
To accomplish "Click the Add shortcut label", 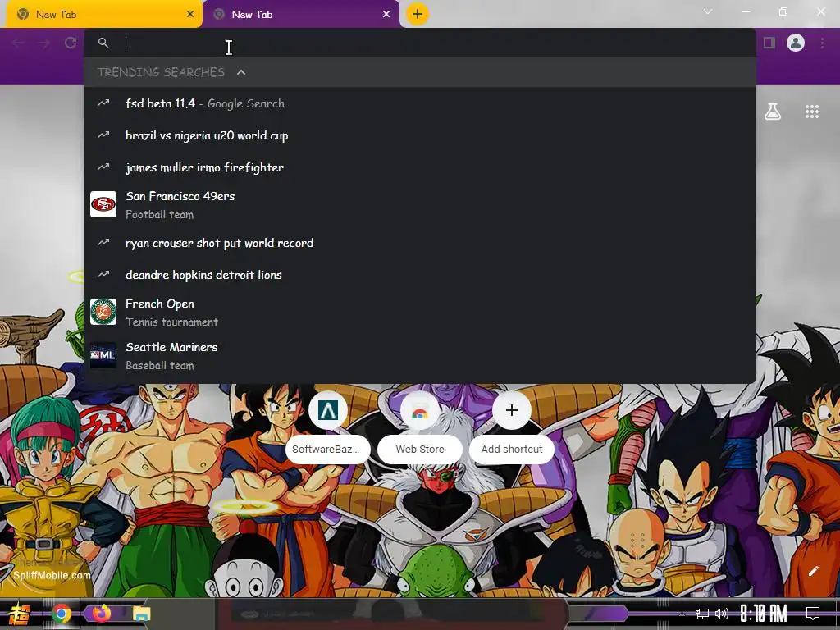I will point(512,450).
